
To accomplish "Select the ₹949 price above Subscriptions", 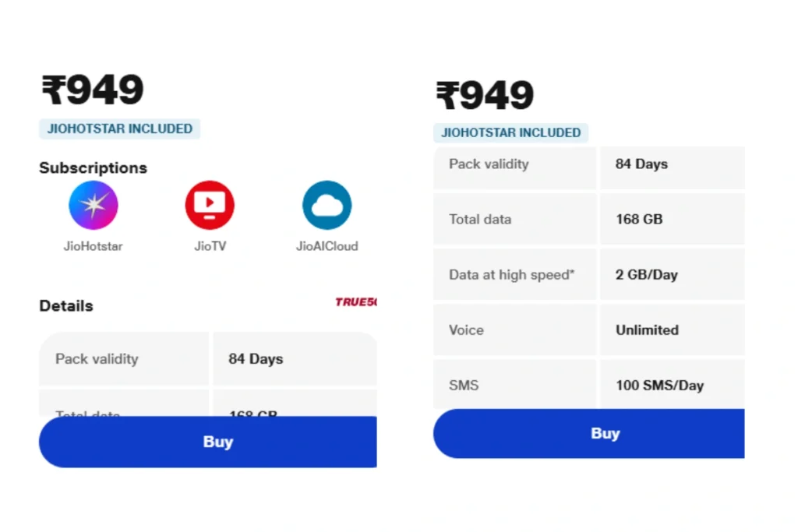I will pyautogui.click(x=93, y=91).
